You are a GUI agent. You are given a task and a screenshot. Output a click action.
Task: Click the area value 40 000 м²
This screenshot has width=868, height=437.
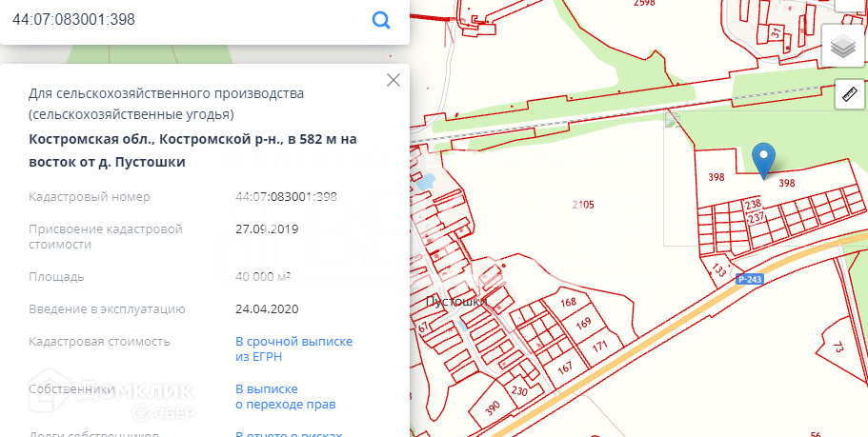tap(263, 277)
